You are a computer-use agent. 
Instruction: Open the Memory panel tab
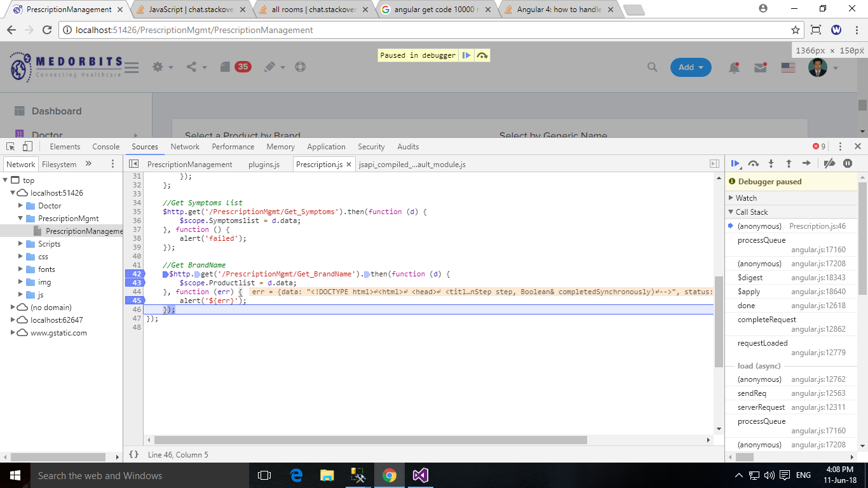click(x=280, y=146)
